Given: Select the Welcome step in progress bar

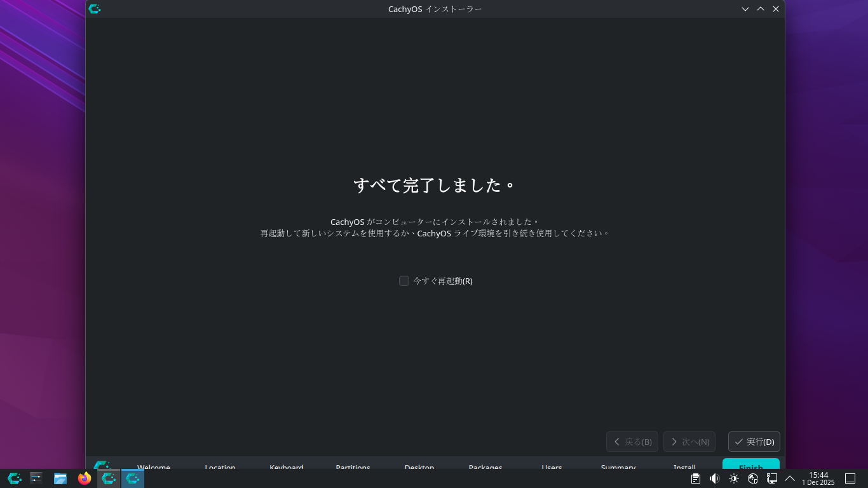Looking at the screenshot, I should 154,466.
